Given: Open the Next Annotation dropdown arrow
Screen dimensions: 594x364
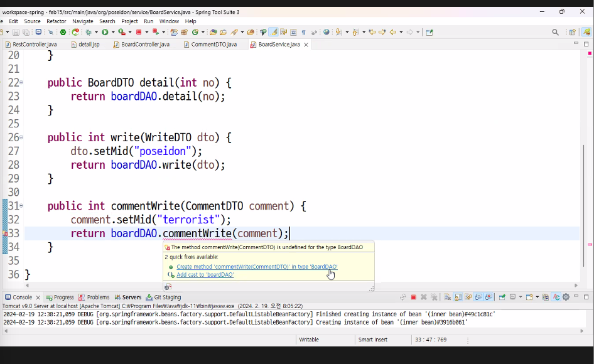Looking at the screenshot, I should [x=347, y=32].
